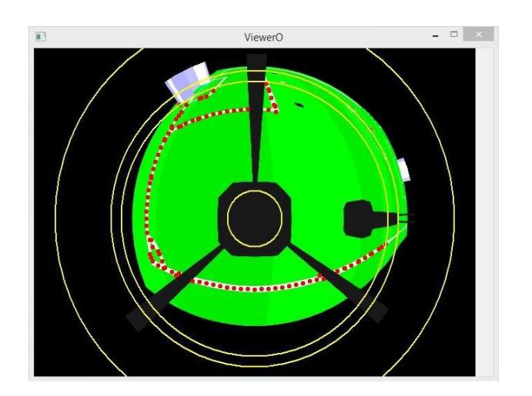Viewport: 532px width, 396px height.
Task: Click the central black hub circle
Action: tap(255, 219)
